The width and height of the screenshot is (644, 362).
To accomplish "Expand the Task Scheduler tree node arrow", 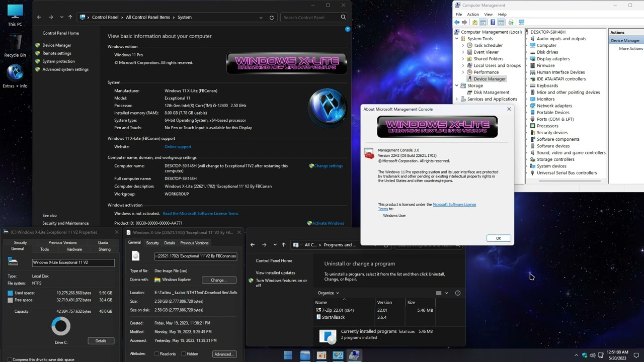I will tap(463, 45).
